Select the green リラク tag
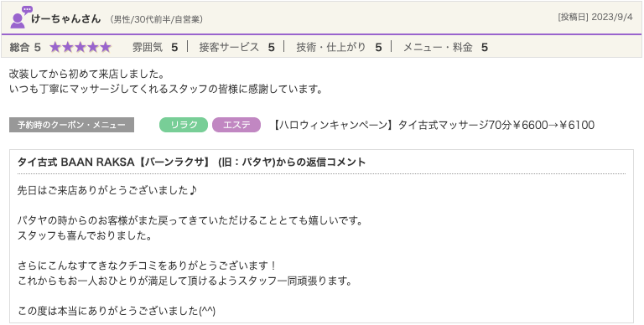 point(184,125)
